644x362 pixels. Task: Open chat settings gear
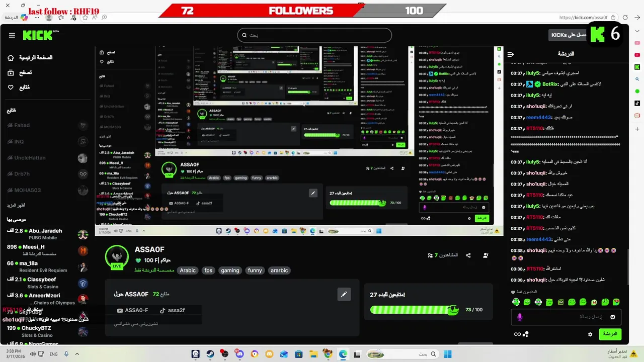pyautogui.click(x=590, y=334)
